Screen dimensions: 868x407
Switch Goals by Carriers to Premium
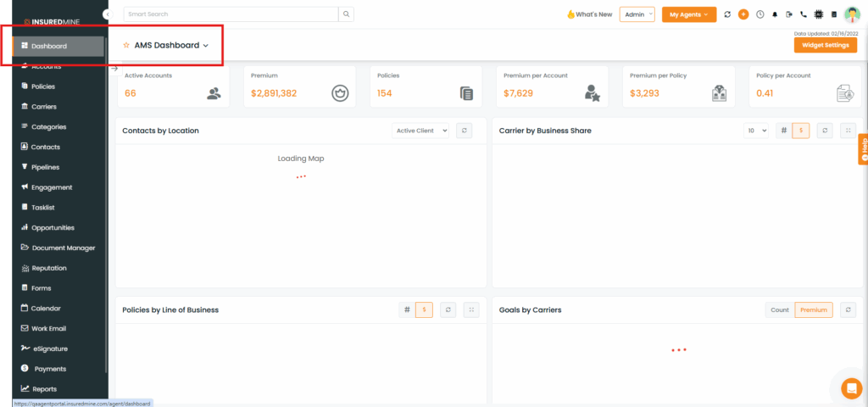pyautogui.click(x=814, y=309)
